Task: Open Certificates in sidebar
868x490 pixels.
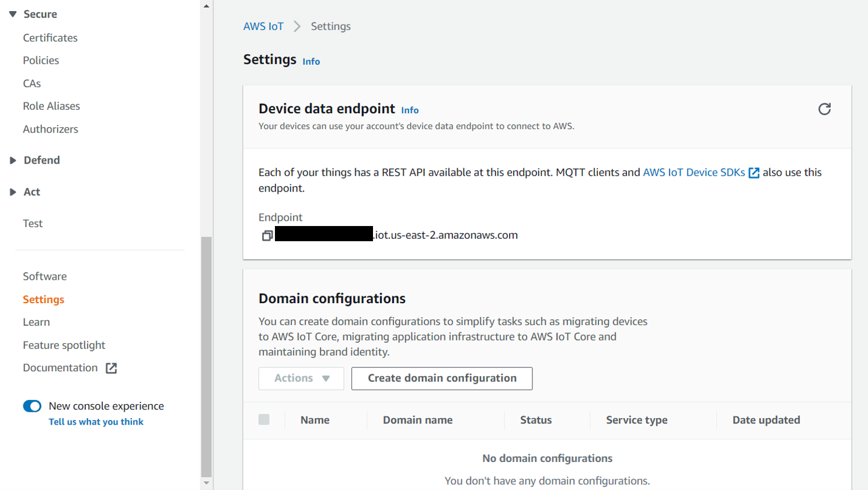Action: [x=50, y=38]
